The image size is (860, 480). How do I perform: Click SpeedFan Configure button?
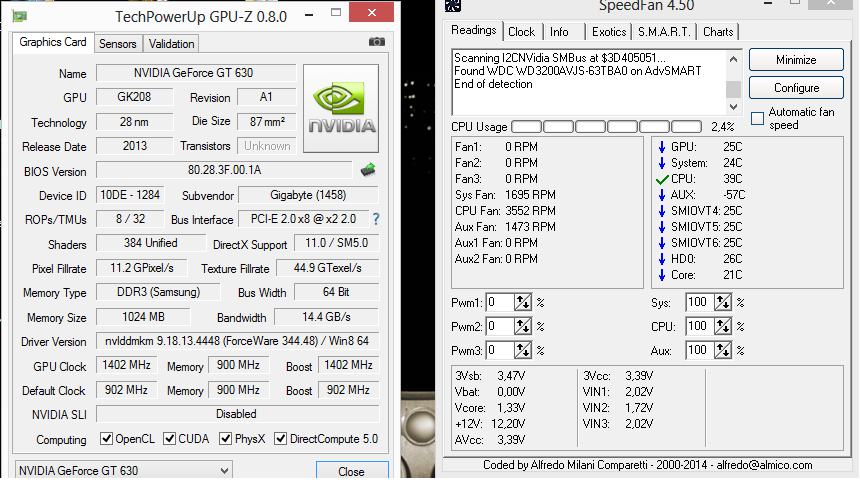coord(796,88)
